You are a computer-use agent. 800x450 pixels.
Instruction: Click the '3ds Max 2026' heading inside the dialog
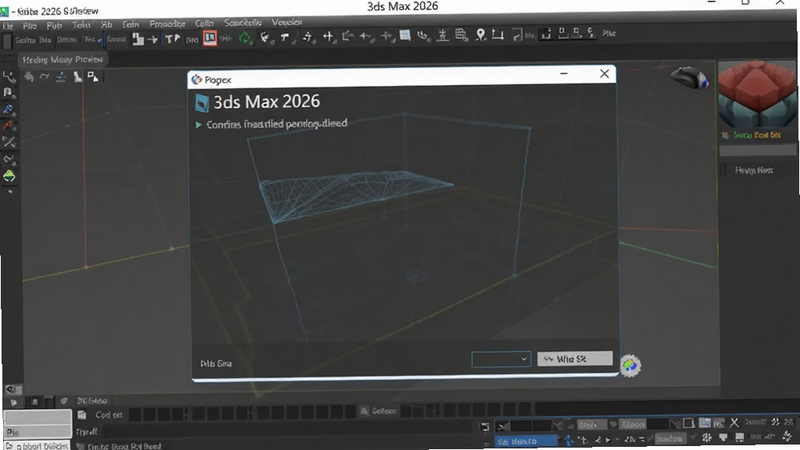[x=266, y=102]
